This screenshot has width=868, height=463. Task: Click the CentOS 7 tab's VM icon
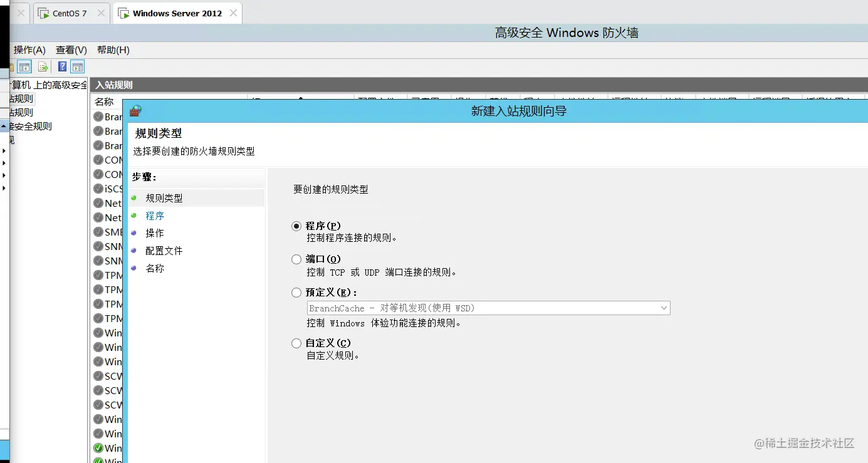pos(43,13)
